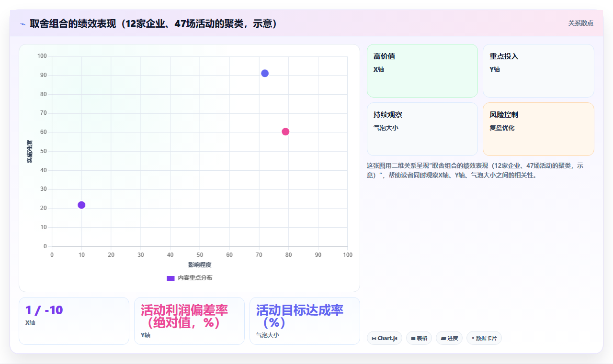Viewport: 613px width, 364px height.
Task: Click the 复盘优化 text in 风险控制 card
Action: [x=502, y=128]
